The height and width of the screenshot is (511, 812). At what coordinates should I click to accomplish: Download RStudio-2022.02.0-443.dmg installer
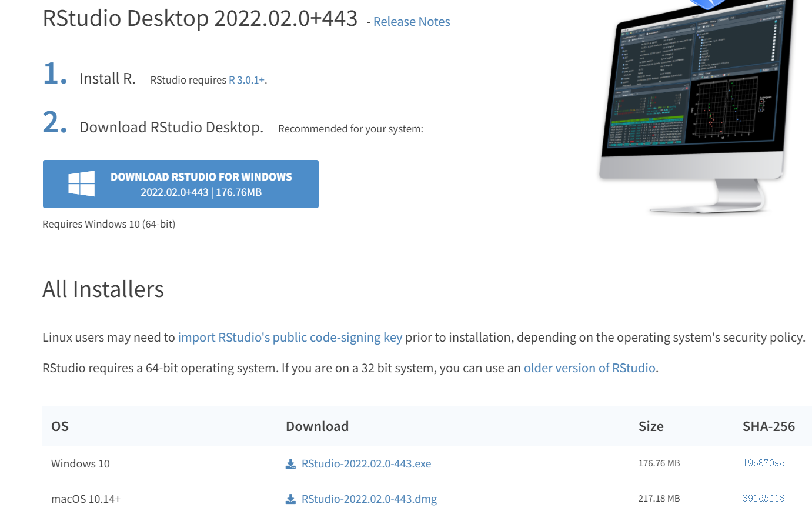pos(369,499)
